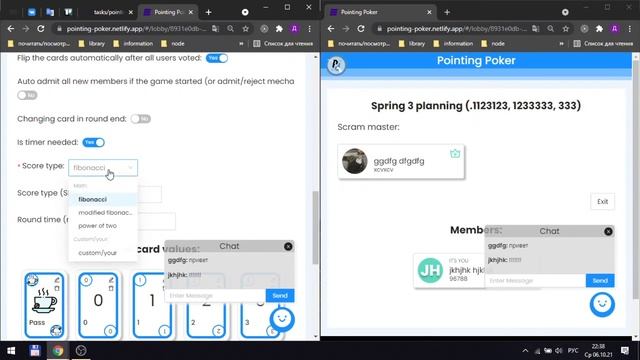This screenshot has width=640, height=360.
Task: Close the chat panel in left window
Action: [288, 247]
